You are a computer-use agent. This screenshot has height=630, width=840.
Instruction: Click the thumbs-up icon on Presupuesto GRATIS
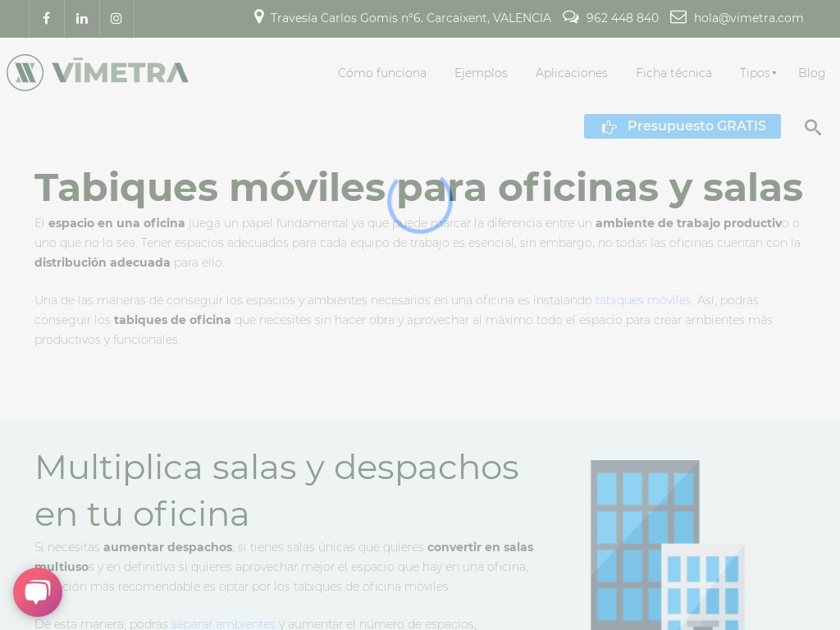609,126
